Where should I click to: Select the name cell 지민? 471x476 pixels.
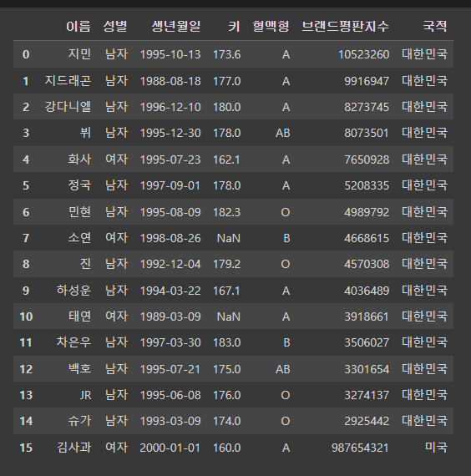[79, 54]
